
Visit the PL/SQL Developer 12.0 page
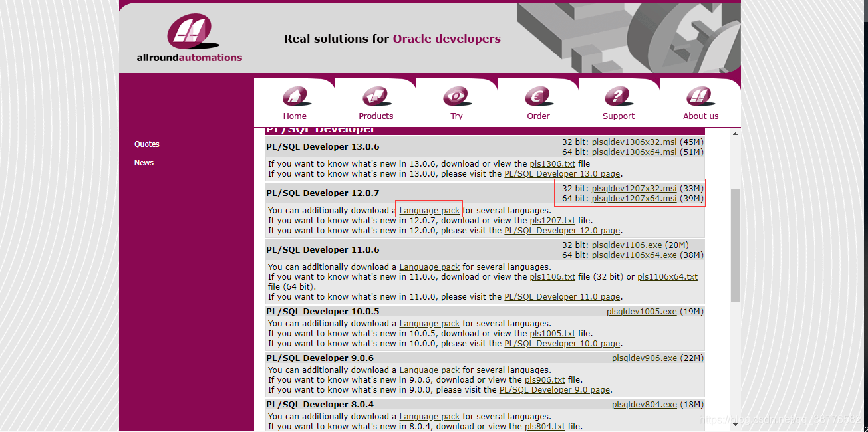pos(562,230)
